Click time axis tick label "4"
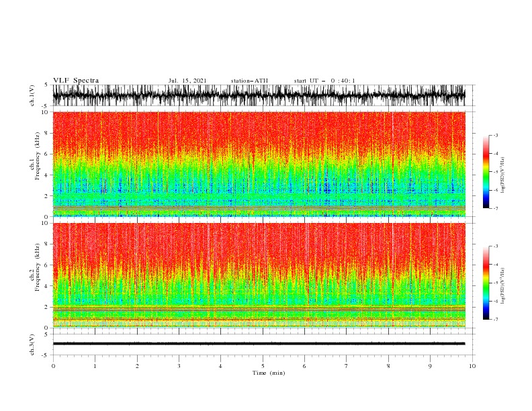The image size is (532, 411). [220, 366]
